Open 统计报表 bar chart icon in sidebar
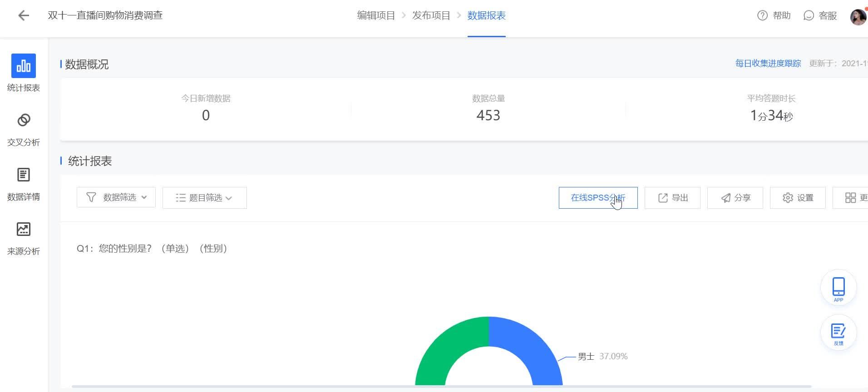The image size is (868, 392). coord(24,66)
